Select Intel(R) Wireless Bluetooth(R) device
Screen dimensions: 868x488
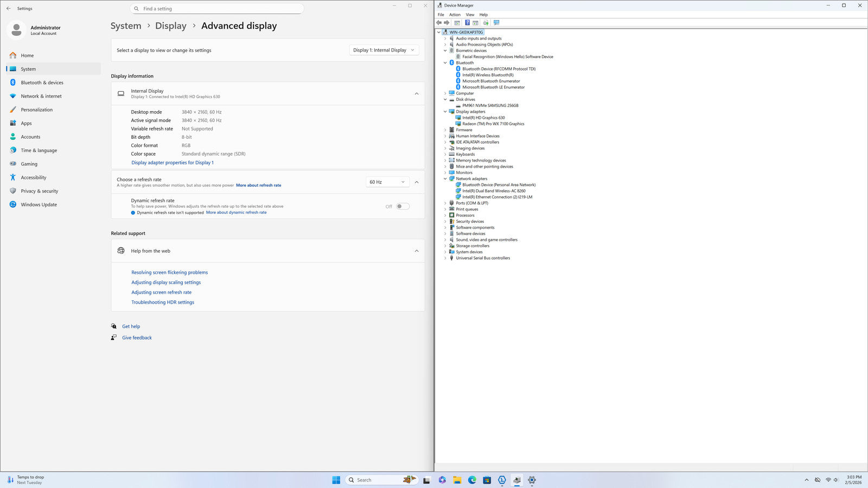coord(487,75)
